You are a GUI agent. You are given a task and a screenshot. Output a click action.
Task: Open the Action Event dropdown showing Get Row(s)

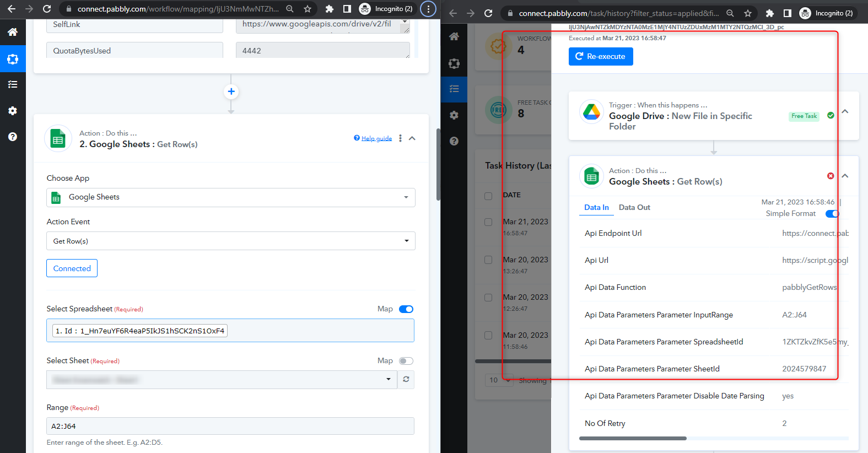point(231,241)
